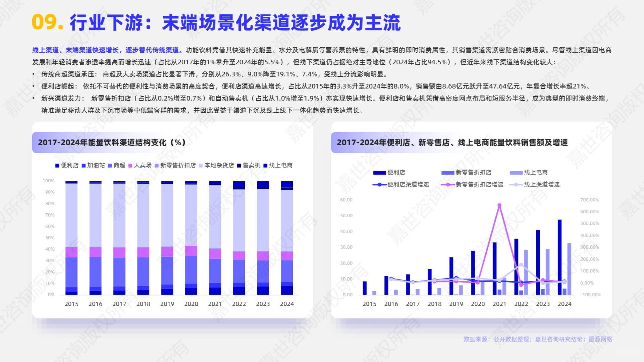The image size is (644, 362).
Task: Click the 商超 legend color square
Action: pyautogui.click(x=109, y=165)
